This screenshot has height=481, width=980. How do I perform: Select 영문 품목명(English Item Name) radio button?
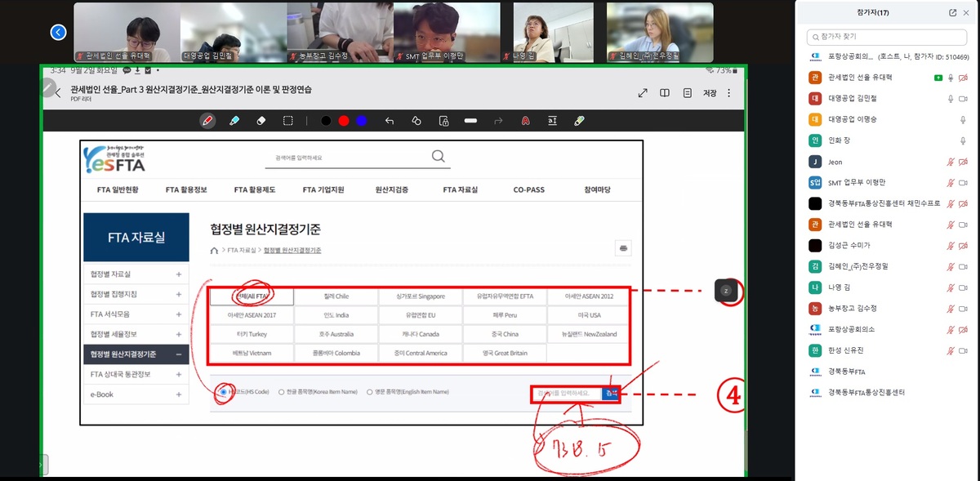coord(369,392)
